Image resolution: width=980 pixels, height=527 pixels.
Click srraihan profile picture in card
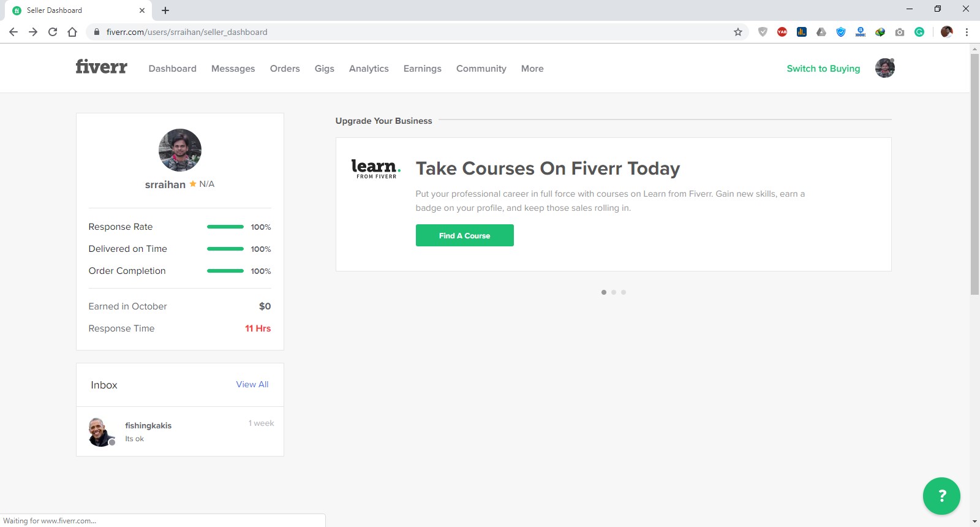pos(180,150)
